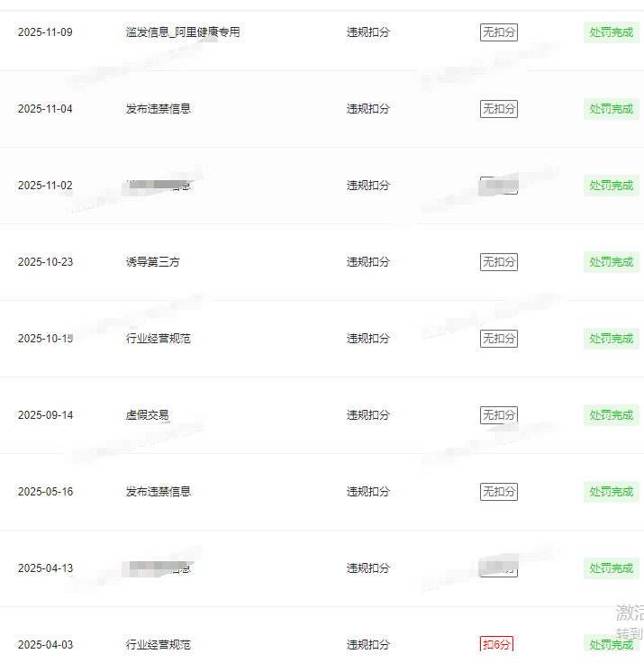This screenshot has height=663, width=644.
Task: Open the 虚假交易 violation record
Action: (148, 415)
